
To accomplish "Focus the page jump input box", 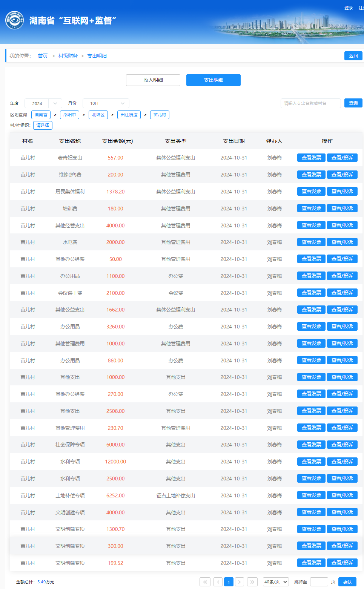I will [x=319, y=582].
